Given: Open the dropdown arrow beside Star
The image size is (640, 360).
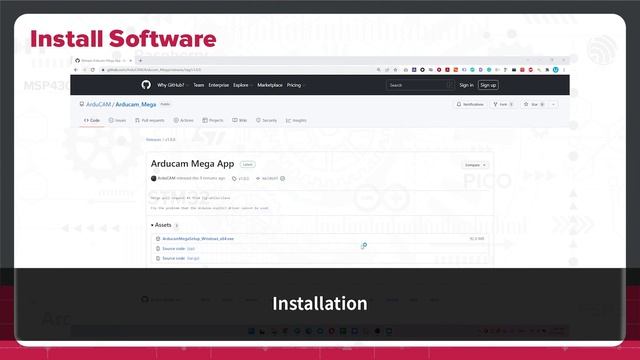Looking at the screenshot, I should pos(553,104).
